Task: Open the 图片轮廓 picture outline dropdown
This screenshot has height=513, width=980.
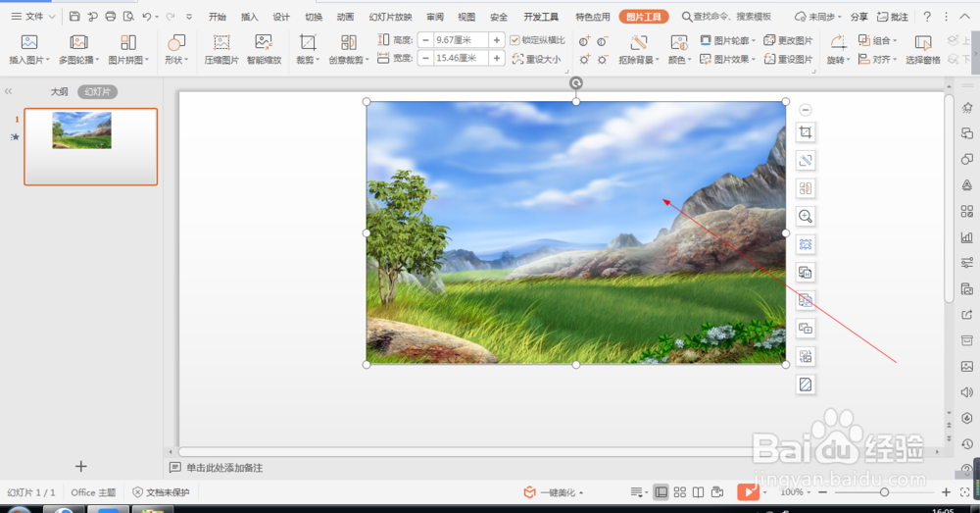Action: 727,40
